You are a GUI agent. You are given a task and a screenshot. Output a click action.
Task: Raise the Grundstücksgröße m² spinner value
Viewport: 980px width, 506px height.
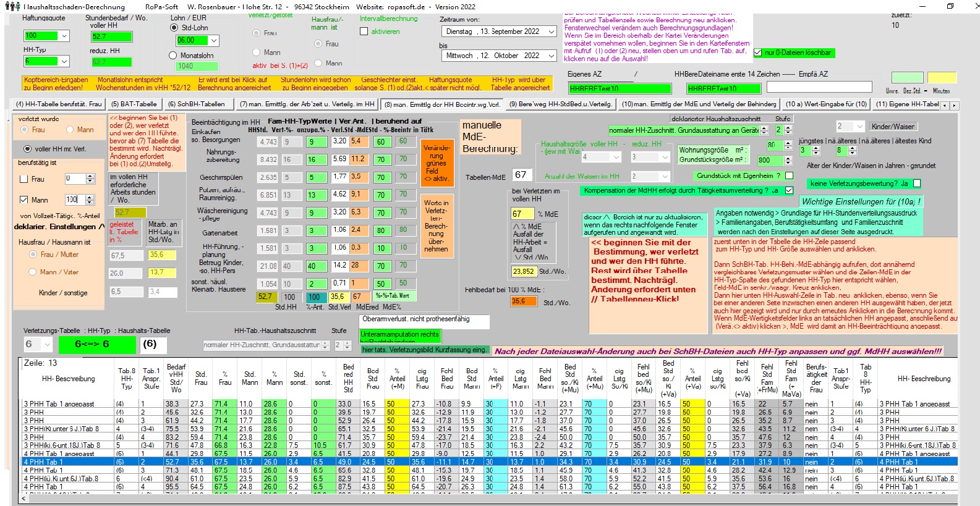coord(787,157)
